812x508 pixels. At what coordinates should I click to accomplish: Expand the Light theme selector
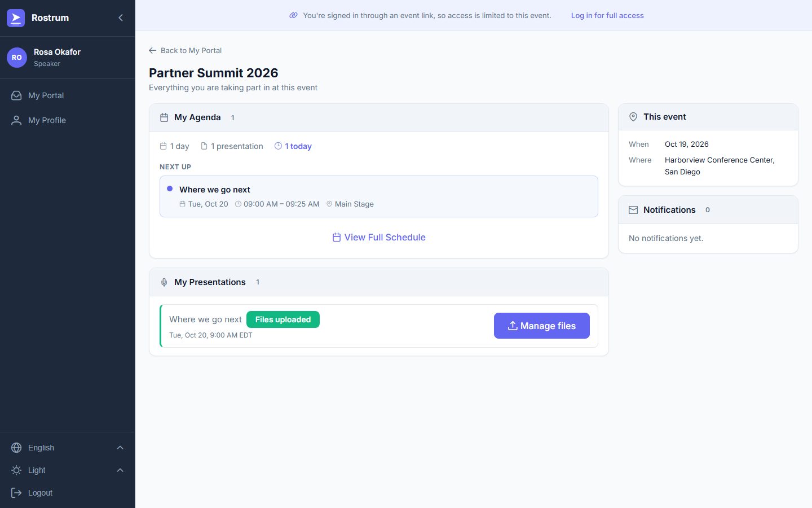[x=68, y=470]
